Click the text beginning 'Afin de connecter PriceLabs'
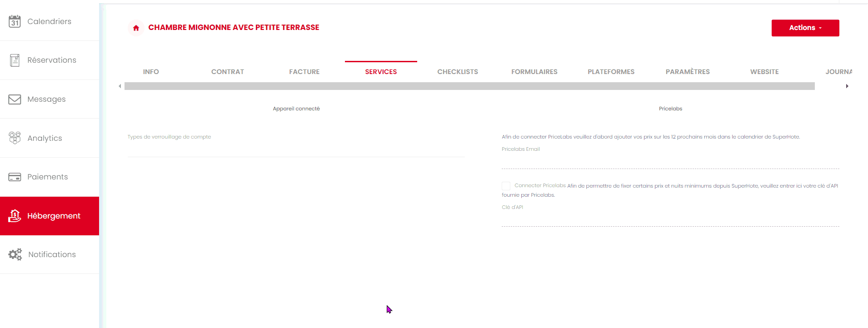The image size is (868, 328). pyautogui.click(x=651, y=137)
